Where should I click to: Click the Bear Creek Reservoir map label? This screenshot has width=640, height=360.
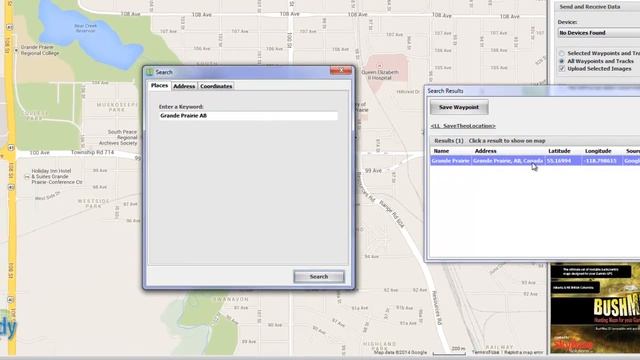(85, 28)
